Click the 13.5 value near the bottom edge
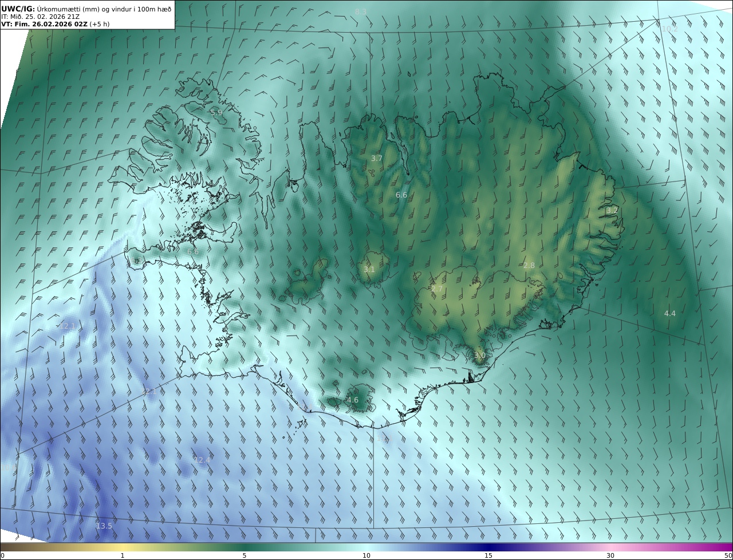Screen dimensions: 733x560 click(x=104, y=526)
